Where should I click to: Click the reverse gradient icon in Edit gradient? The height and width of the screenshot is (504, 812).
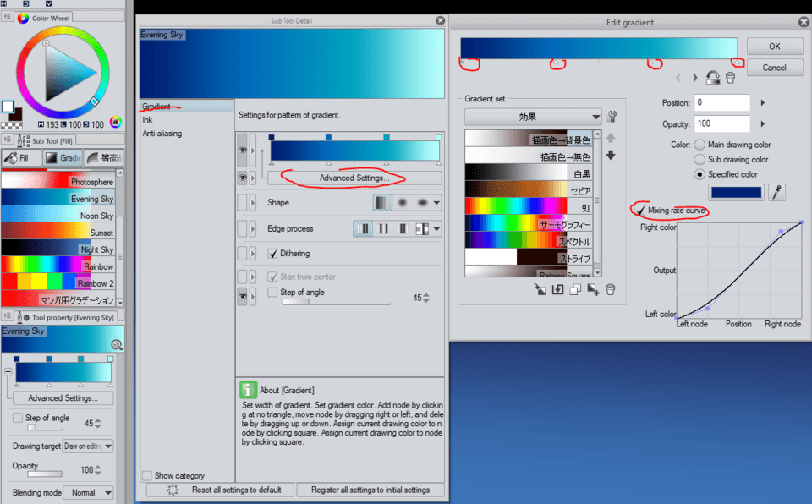pos(713,78)
